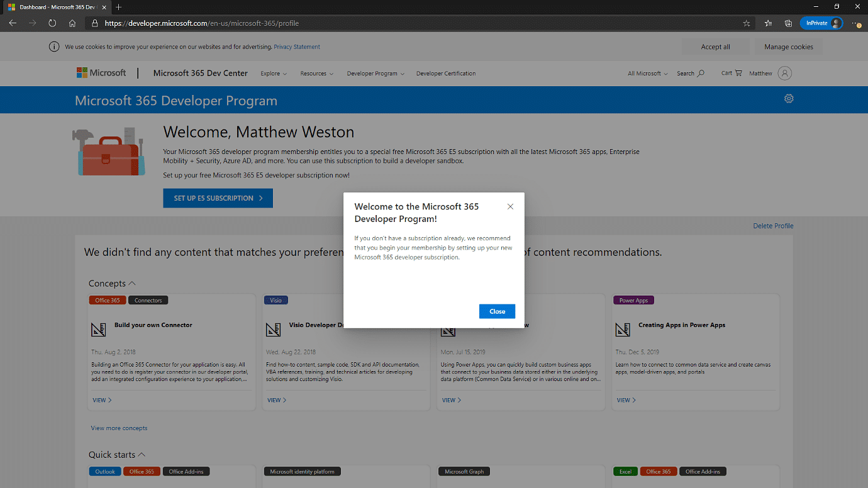Open a new browser tab
868x488 pixels.
[118, 7]
